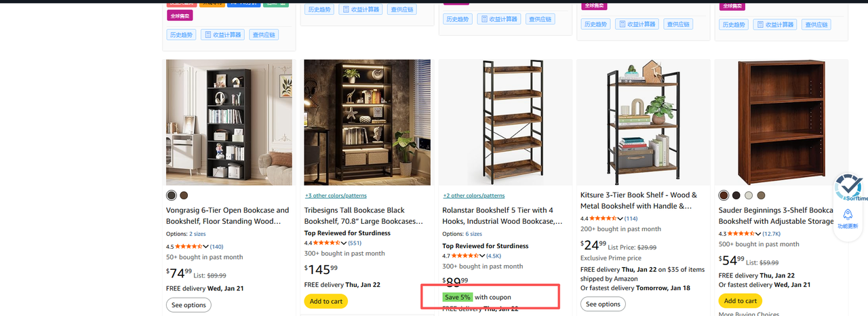Click 查供应链 button above the Sauder bookcase
Screen dimensions: 868x316
point(816,24)
